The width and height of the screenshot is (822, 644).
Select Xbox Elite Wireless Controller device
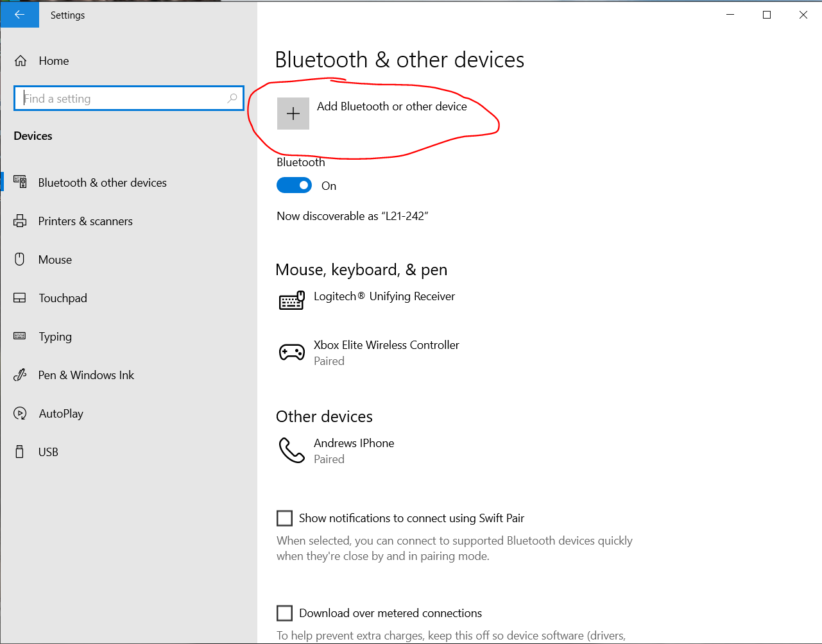click(x=386, y=345)
